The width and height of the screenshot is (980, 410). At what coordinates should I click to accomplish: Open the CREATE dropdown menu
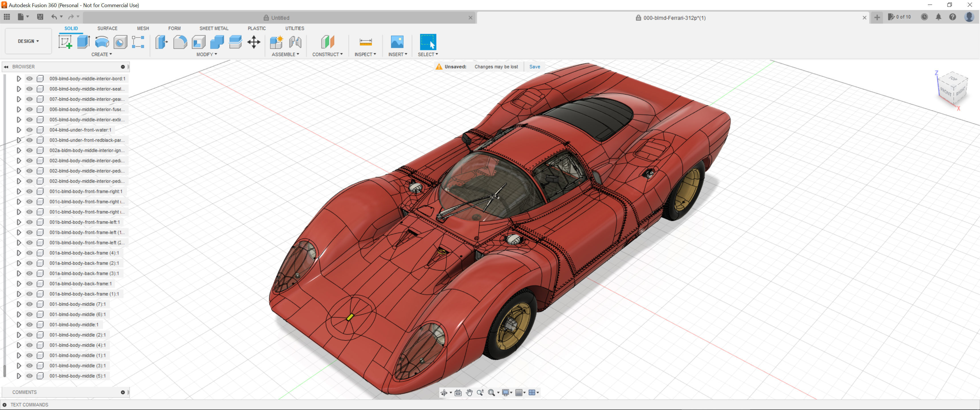pos(102,54)
